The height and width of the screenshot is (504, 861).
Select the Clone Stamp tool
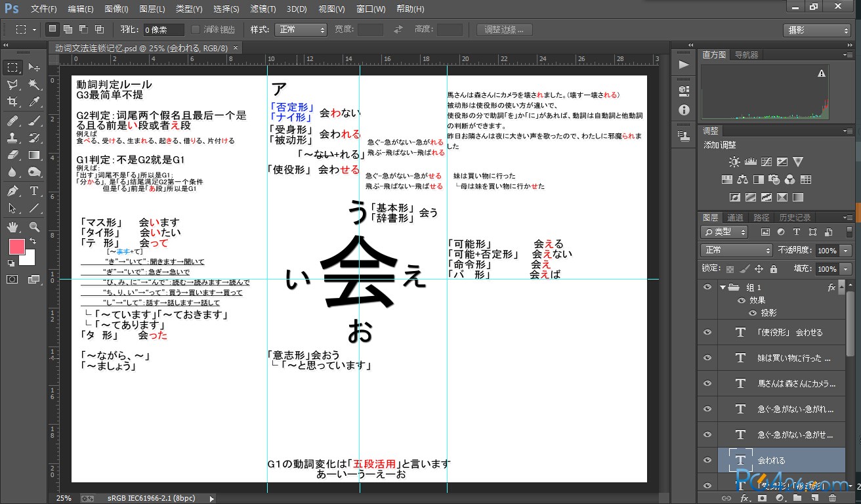(x=12, y=138)
